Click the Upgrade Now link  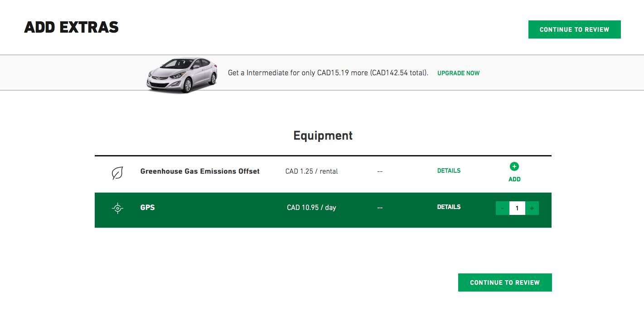click(x=458, y=73)
